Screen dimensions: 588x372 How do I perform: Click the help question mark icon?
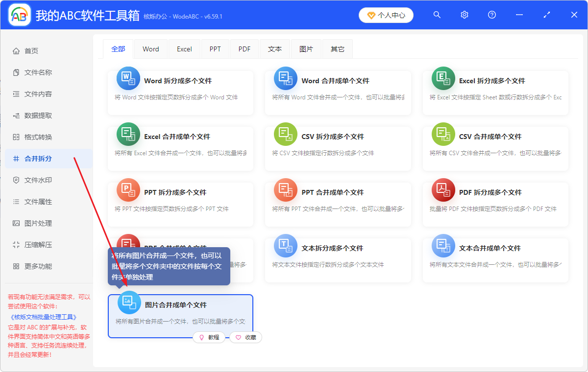coord(491,15)
